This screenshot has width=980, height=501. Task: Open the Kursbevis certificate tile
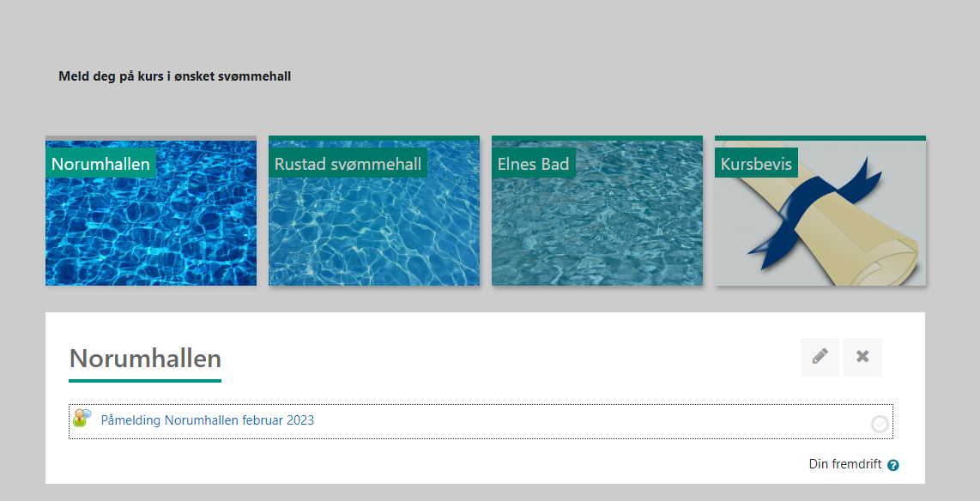click(x=820, y=211)
